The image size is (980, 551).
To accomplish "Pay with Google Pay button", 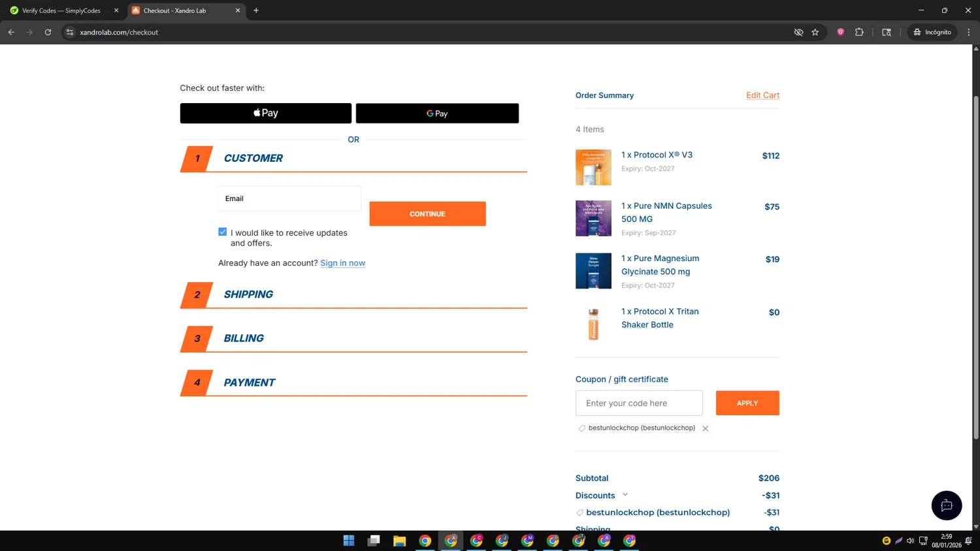I will point(437,113).
